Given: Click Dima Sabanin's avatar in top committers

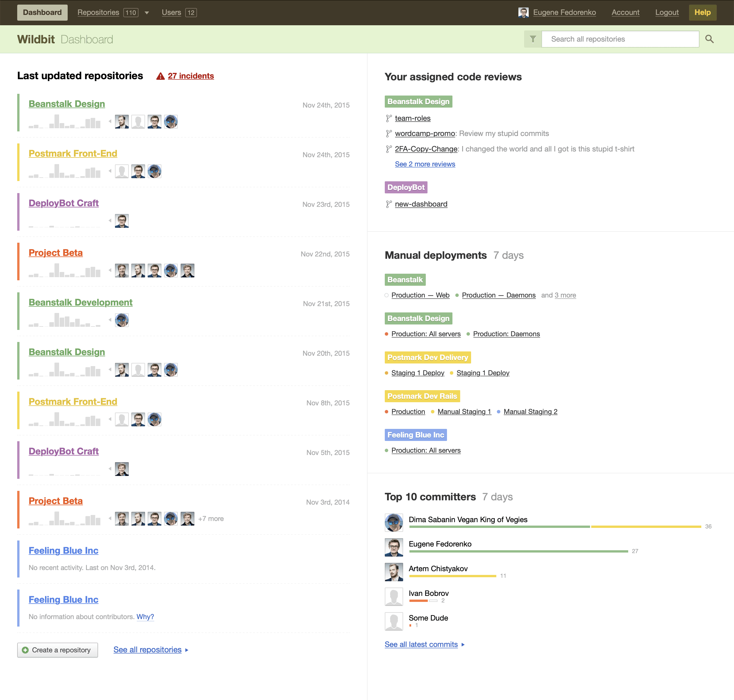Looking at the screenshot, I should 394,522.
